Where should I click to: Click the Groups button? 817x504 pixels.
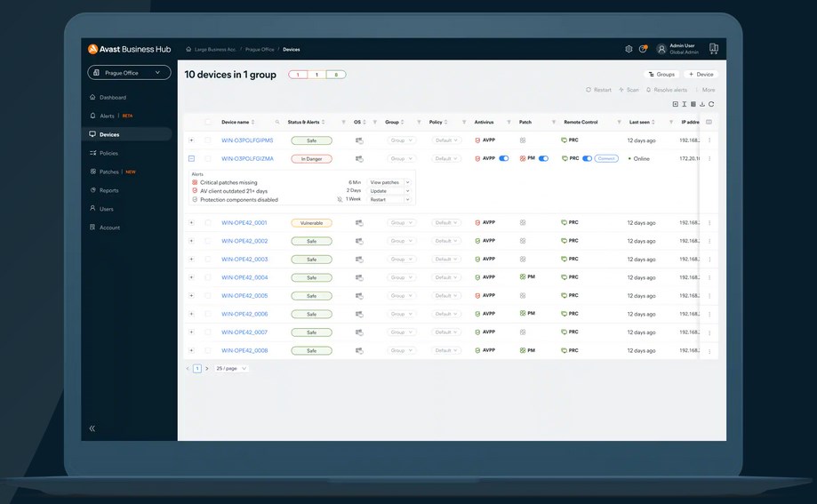[661, 74]
